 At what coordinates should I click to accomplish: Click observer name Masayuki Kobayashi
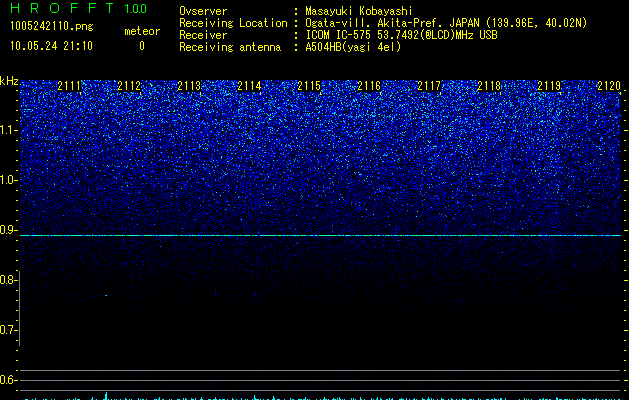point(359,11)
